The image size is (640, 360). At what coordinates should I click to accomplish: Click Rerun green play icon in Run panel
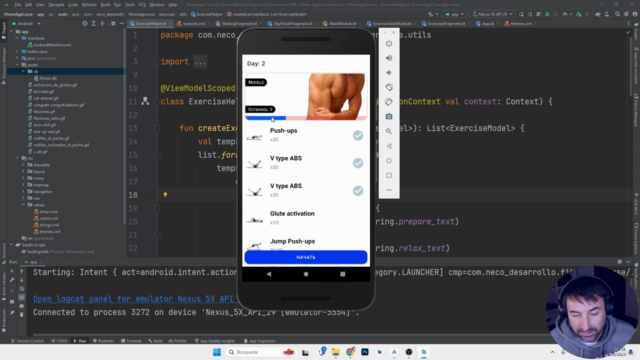point(12,271)
